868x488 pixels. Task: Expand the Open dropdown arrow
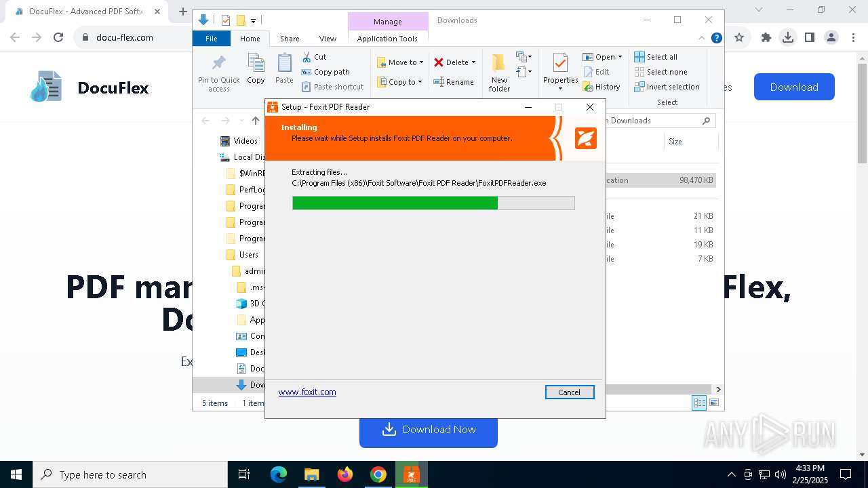click(620, 57)
